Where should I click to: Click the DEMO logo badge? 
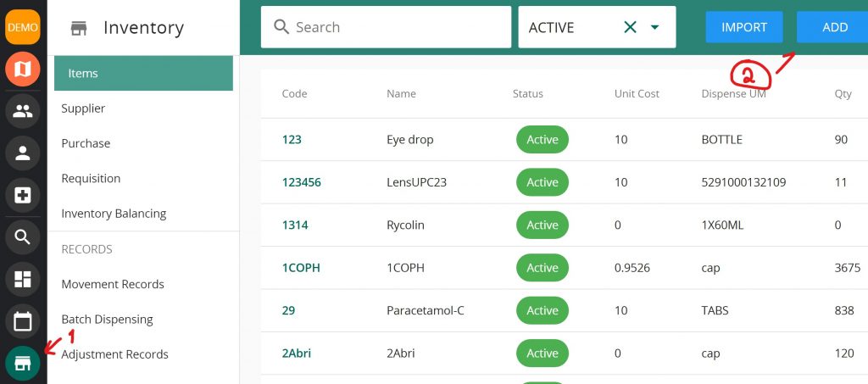click(23, 27)
